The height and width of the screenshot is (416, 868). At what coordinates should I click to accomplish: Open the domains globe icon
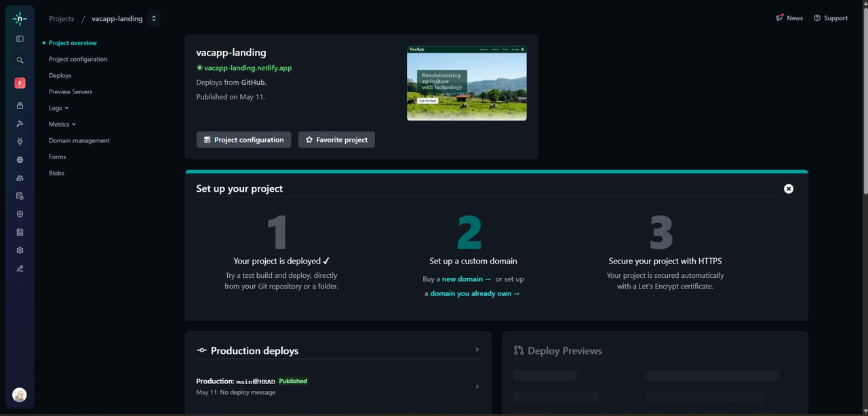(x=20, y=160)
